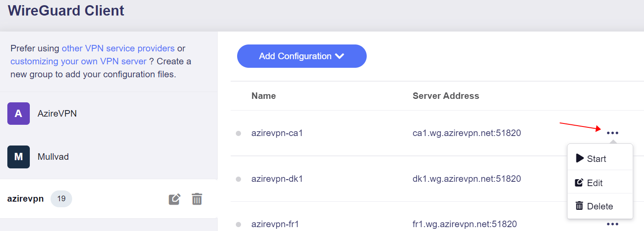Click the Server Address column header
Image resolution: width=644 pixels, height=231 pixels.
pyautogui.click(x=446, y=96)
